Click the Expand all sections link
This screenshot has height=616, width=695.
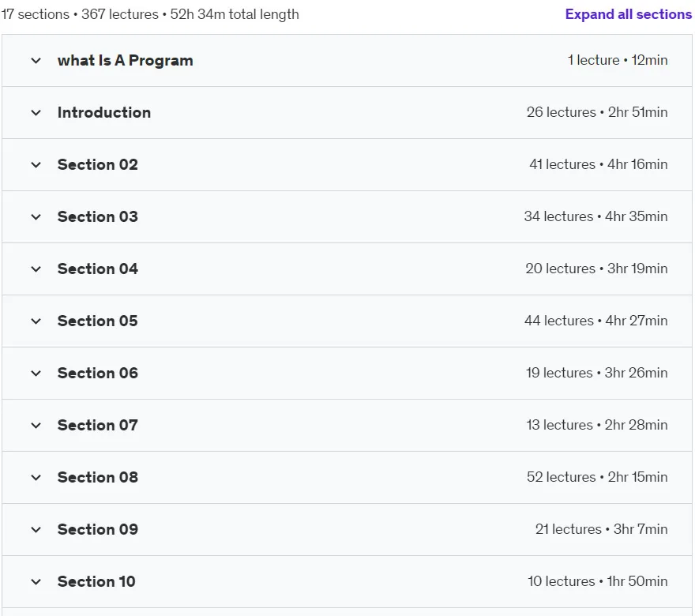click(628, 14)
